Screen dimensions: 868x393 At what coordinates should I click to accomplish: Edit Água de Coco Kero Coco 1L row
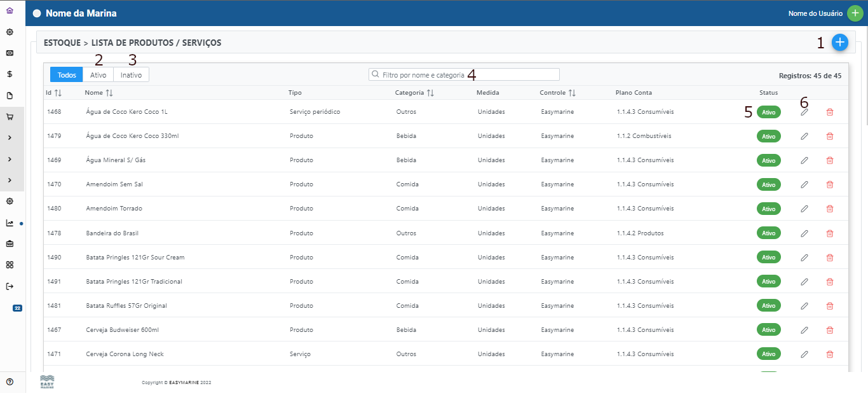pos(804,112)
